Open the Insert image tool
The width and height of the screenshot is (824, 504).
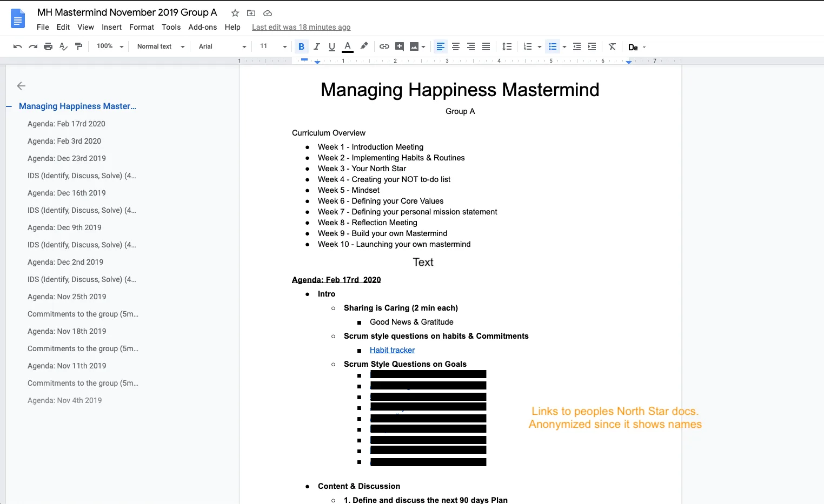click(414, 46)
